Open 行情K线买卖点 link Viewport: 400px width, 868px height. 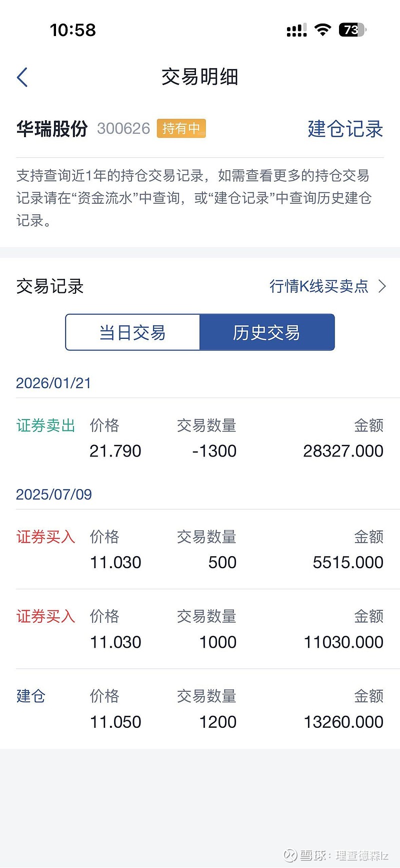[319, 286]
